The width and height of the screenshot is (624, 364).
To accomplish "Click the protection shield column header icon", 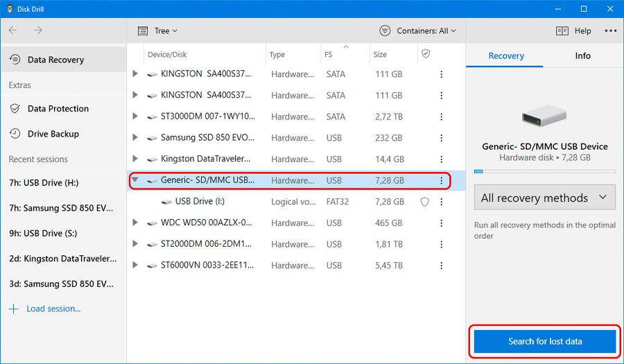I will click(x=426, y=54).
